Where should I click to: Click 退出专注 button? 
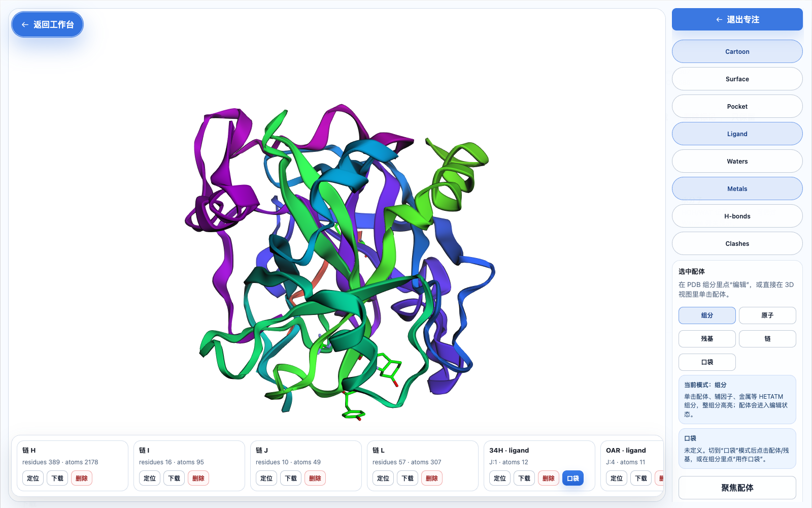pyautogui.click(x=737, y=19)
